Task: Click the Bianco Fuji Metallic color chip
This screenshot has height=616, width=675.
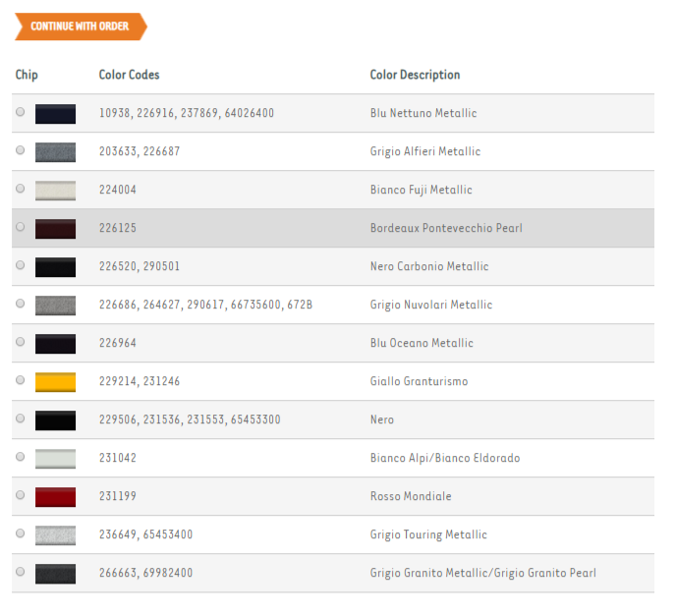Action: (x=55, y=190)
